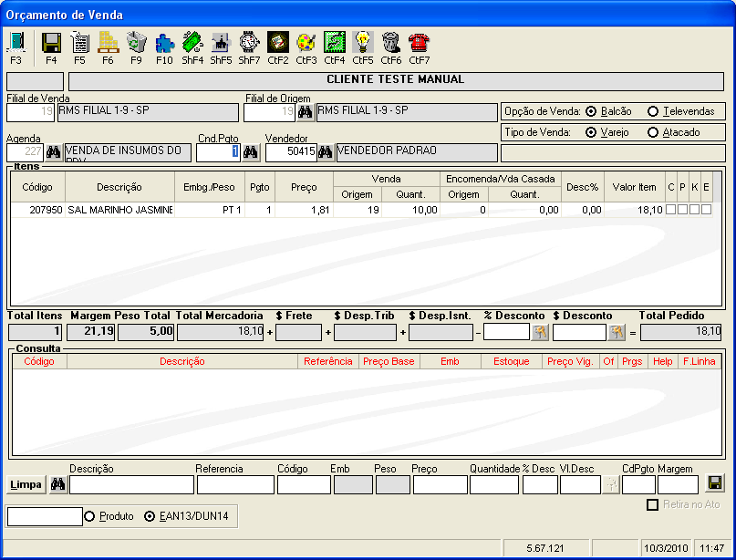Click the F6 stacked pallet icon
Image resolution: width=736 pixels, height=560 pixels.
point(108,43)
